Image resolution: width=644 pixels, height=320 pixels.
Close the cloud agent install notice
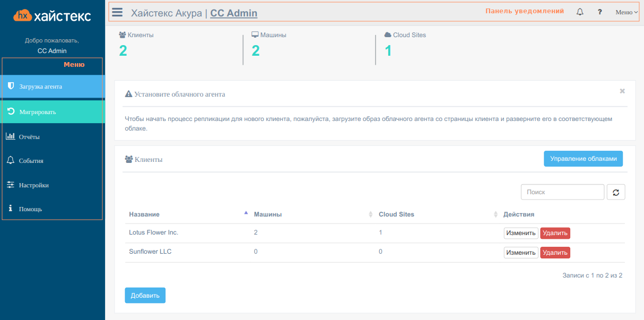pos(622,91)
